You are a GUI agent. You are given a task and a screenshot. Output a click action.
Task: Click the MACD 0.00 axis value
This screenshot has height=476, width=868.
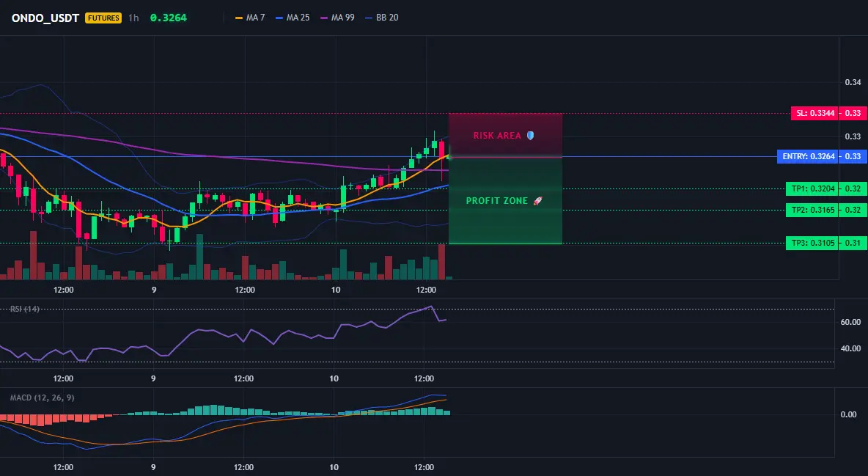tap(848, 414)
